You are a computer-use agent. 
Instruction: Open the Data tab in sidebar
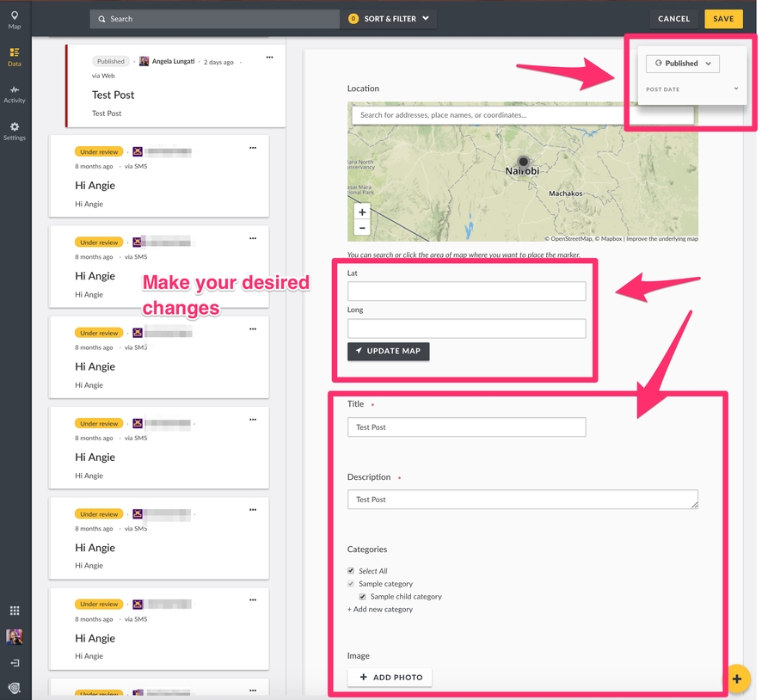click(15, 57)
